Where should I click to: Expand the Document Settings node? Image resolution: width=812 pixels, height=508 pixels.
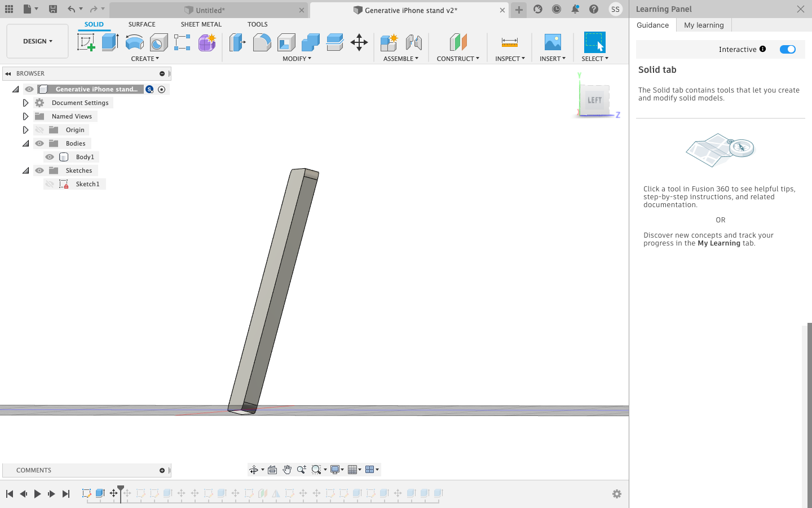25,102
